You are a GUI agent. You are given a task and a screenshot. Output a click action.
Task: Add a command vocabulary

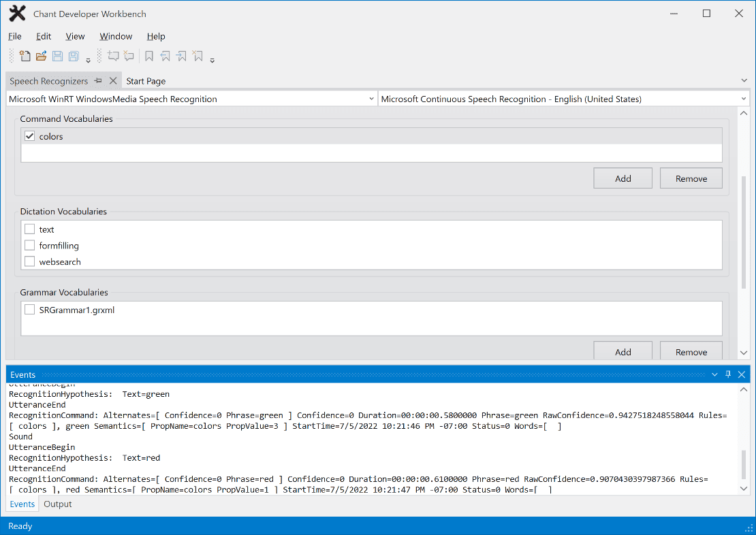click(623, 178)
